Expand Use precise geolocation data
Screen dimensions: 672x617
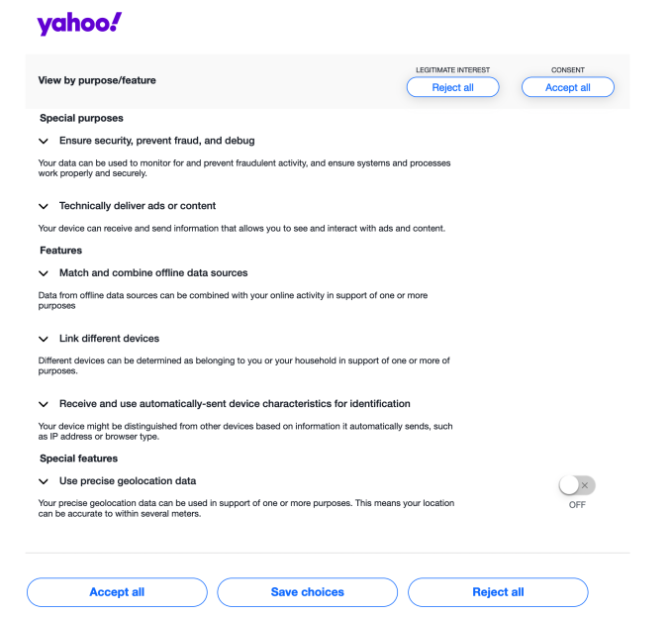coord(44,481)
